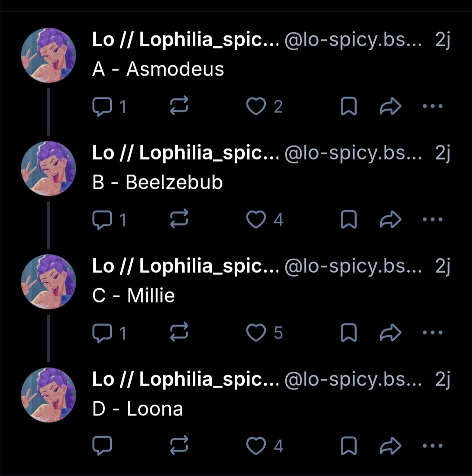Reply to the Asmodeus post
The image size is (472, 476).
pos(102,106)
